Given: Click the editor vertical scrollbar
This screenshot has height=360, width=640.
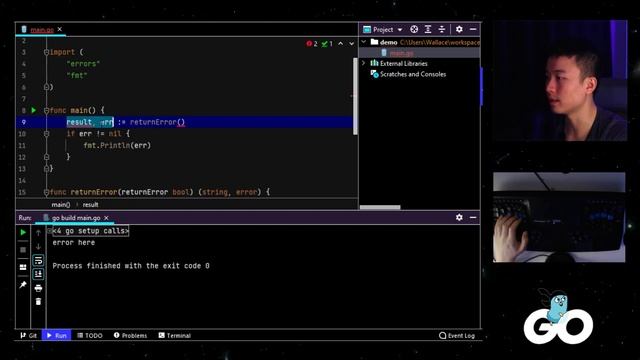Looking at the screenshot, I should (355, 96).
